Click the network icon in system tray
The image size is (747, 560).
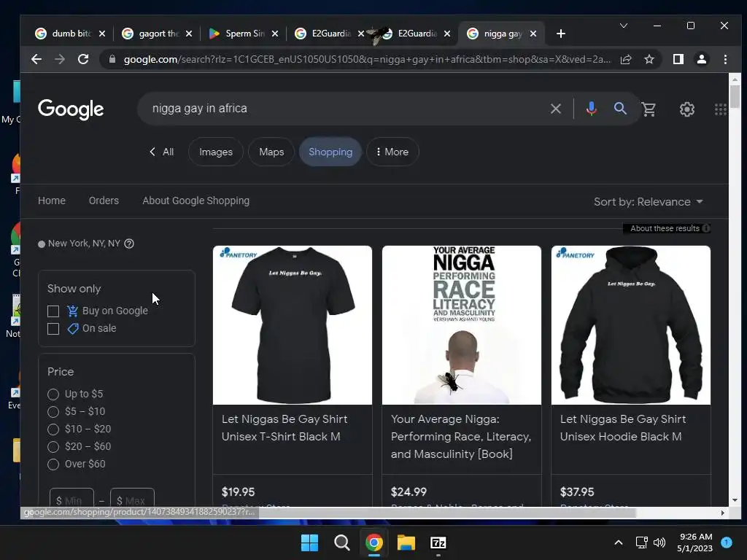click(x=641, y=542)
